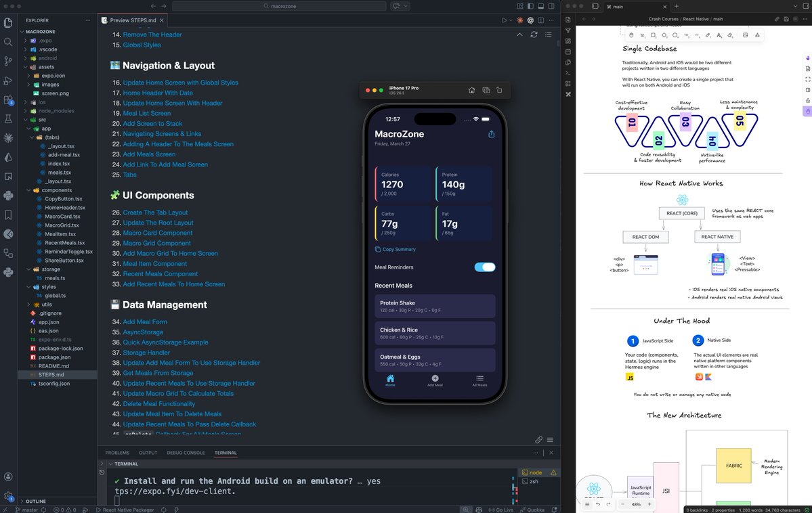Toggle bottom panel layout button
Image resolution: width=812 pixels, height=513 pixels.
[x=540, y=6]
